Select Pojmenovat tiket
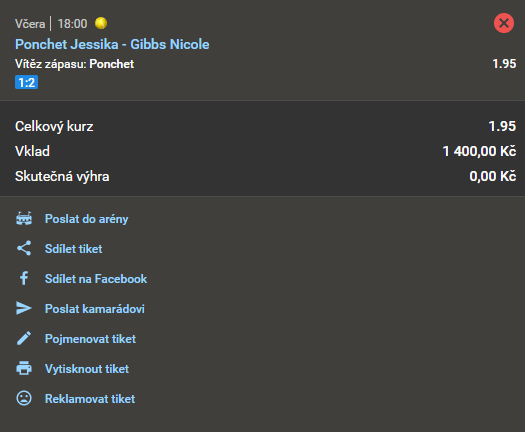 pos(90,339)
